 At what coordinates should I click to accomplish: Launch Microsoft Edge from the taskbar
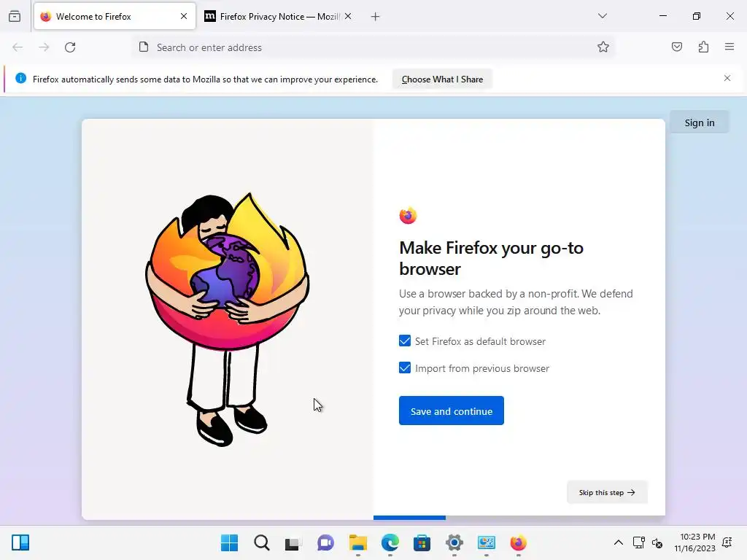390,542
